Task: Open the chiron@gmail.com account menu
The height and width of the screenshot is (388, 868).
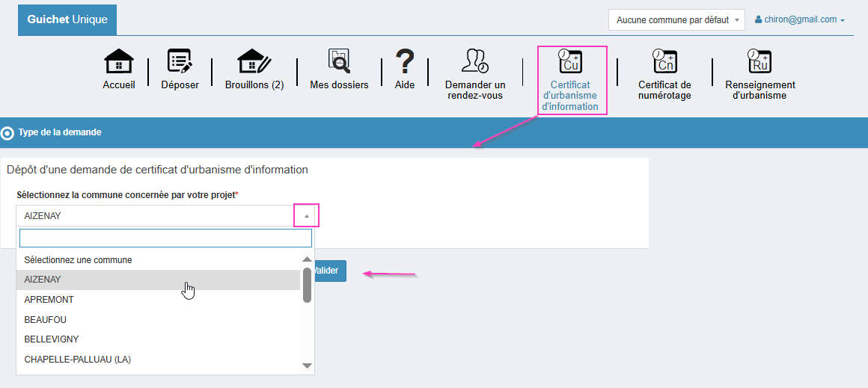Action: (800, 20)
